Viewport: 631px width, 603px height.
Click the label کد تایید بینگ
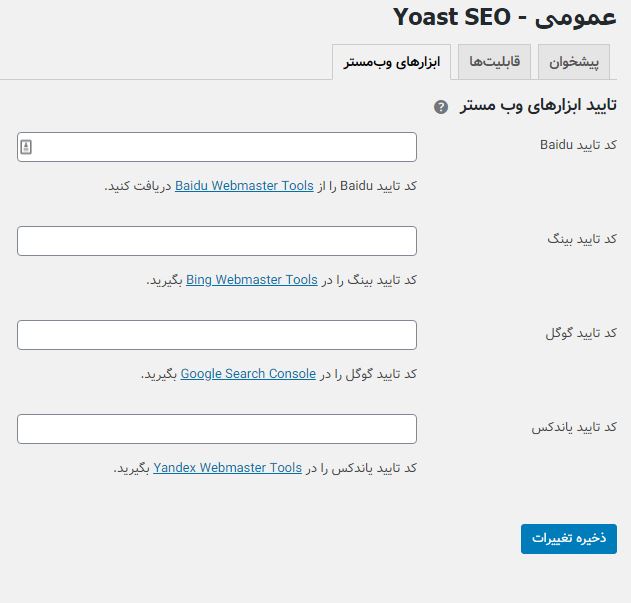pyautogui.click(x=582, y=239)
